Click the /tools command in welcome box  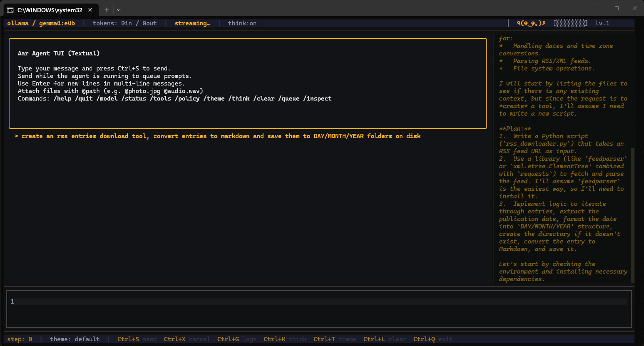tap(160, 99)
